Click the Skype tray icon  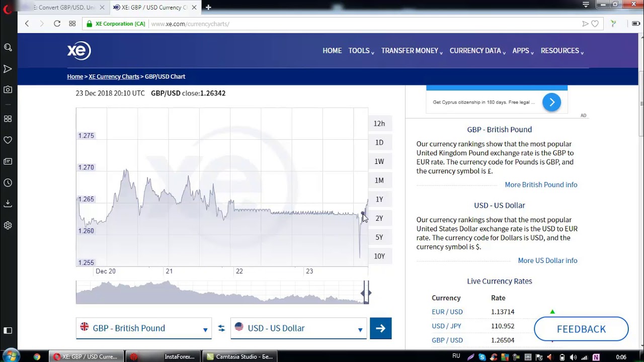click(x=482, y=357)
